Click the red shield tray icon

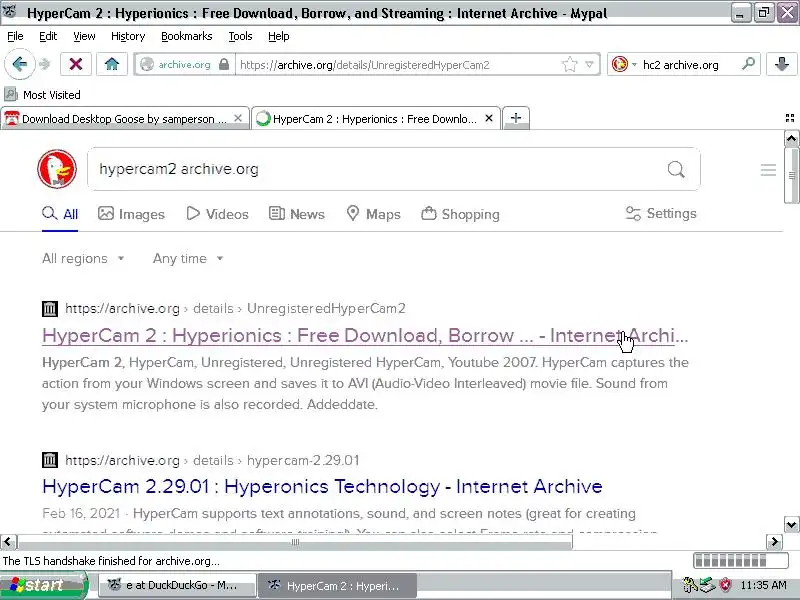coord(725,585)
